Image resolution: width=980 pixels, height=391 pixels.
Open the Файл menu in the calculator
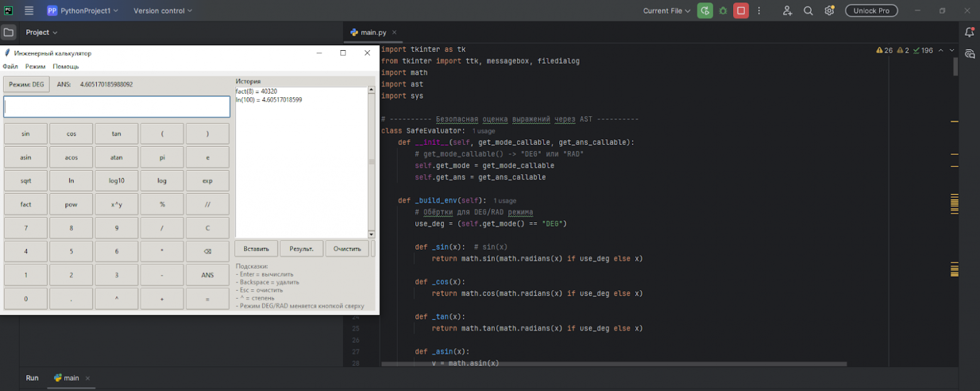point(10,67)
